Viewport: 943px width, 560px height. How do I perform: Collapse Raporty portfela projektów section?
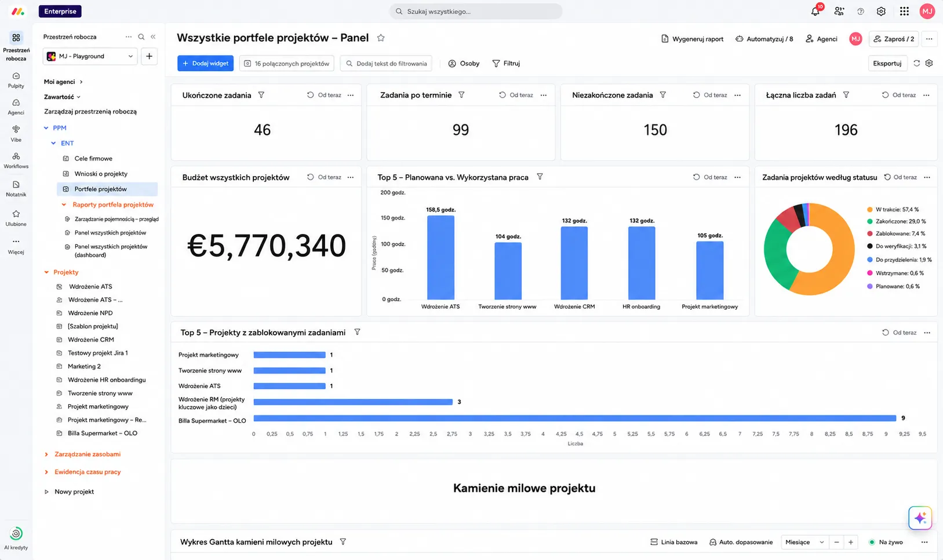click(x=64, y=204)
